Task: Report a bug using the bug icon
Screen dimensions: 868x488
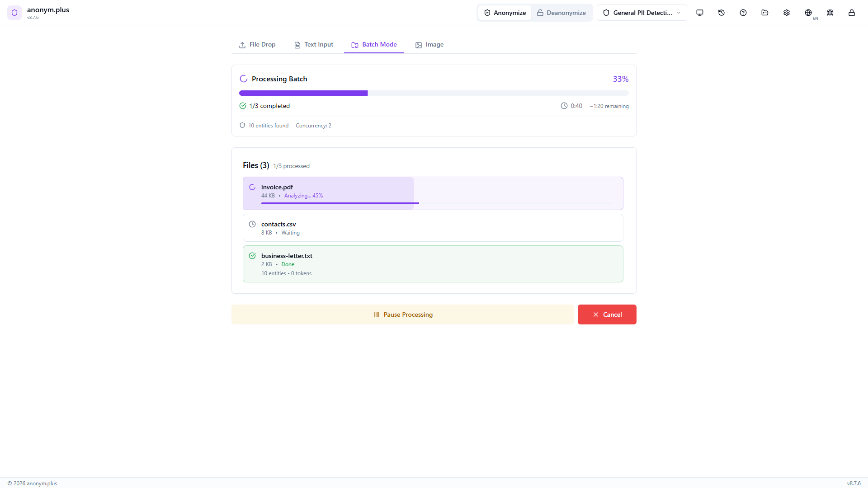Action: coord(830,13)
